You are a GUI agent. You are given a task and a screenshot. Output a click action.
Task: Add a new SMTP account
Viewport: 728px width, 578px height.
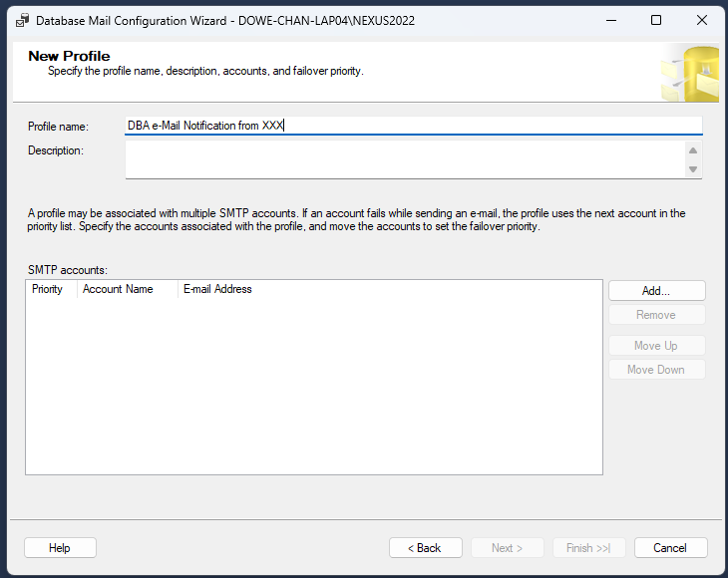pos(656,291)
